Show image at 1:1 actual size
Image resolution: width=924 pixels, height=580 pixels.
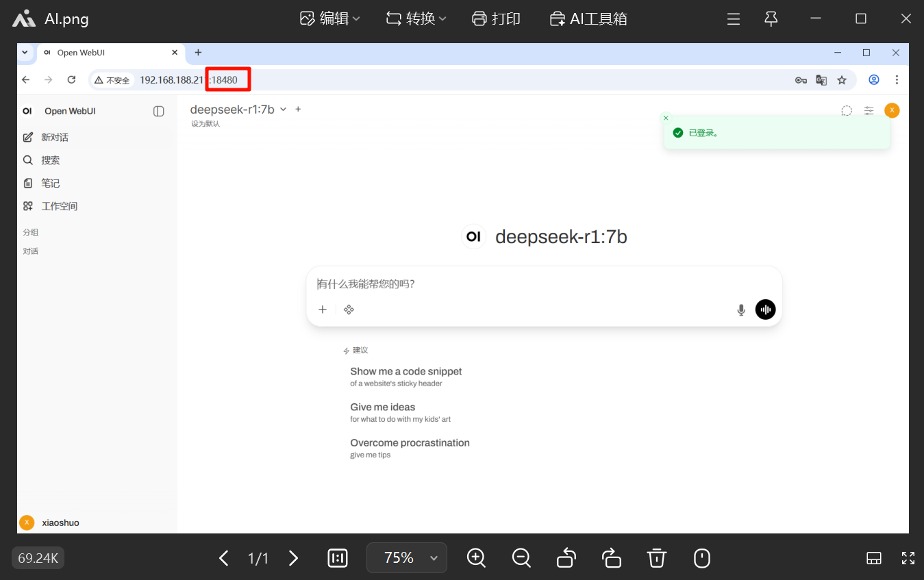[x=338, y=558]
